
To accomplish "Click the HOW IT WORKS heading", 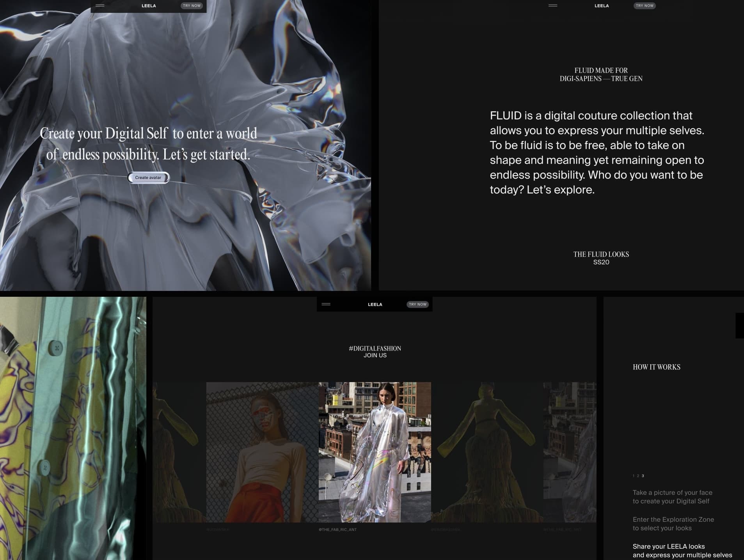I will coord(657,367).
